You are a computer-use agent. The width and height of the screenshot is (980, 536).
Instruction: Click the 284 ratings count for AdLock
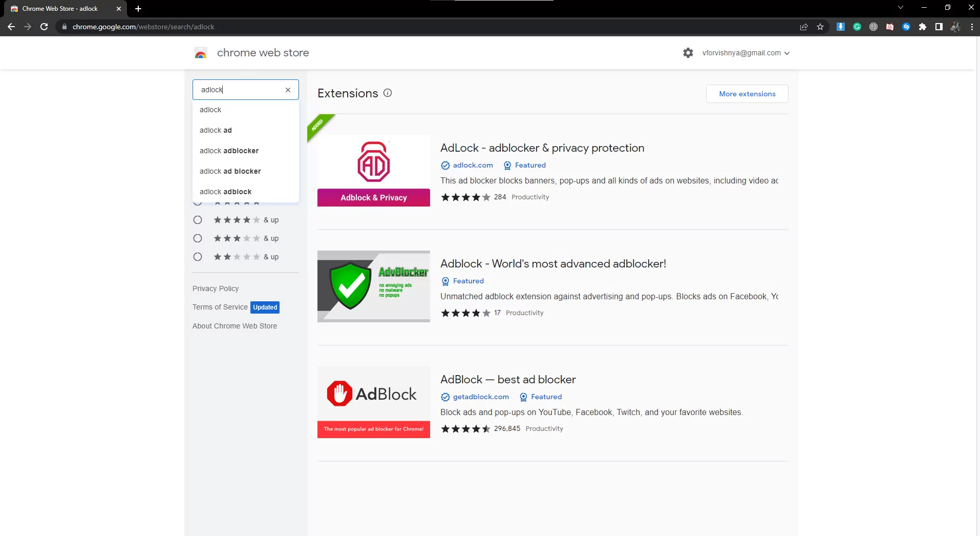(500, 197)
